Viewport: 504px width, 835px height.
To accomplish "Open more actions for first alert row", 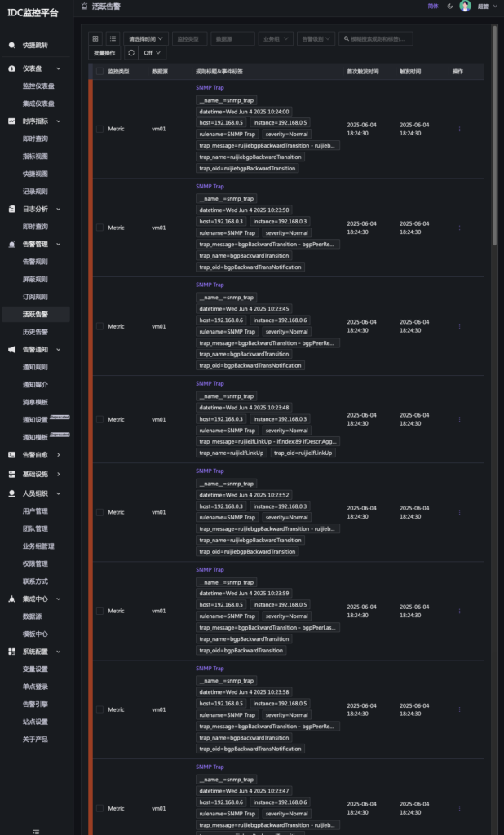I will (x=459, y=129).
